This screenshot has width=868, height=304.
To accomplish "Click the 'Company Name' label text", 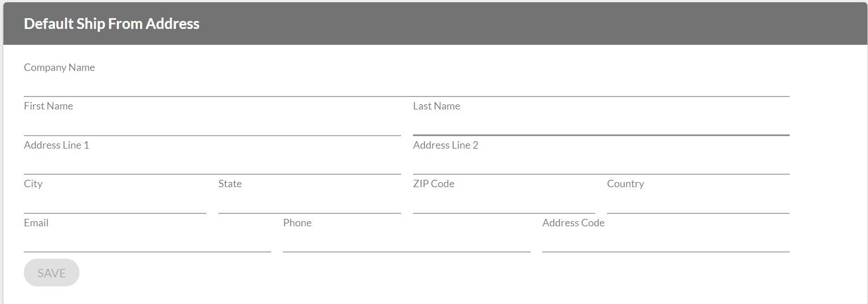I will 59,67.
